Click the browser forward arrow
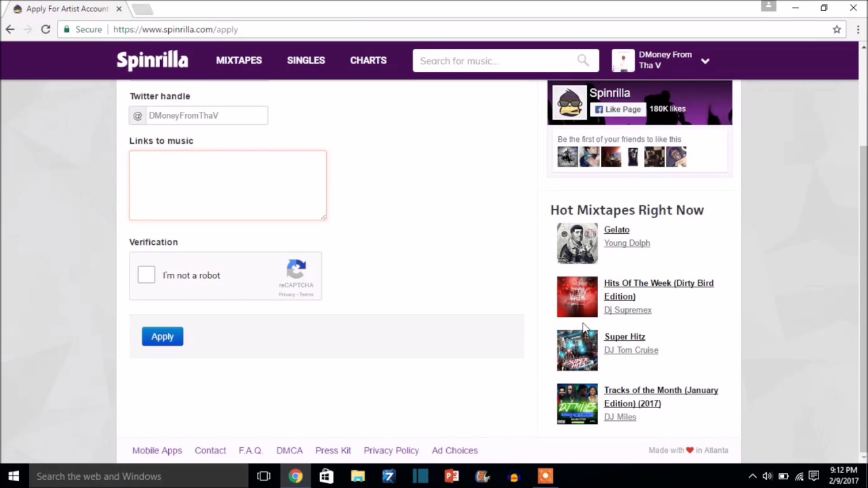This screenshot has width=868, height=488. coord(28,29)
